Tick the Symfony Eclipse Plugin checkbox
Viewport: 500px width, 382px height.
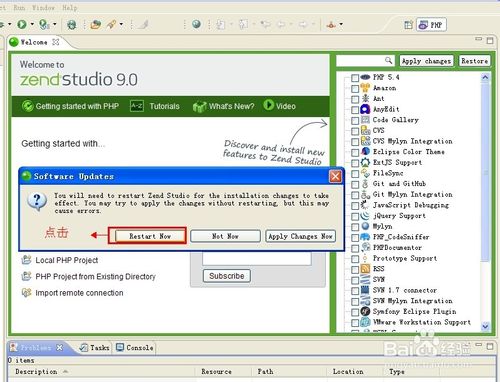click(x=355, y=312)
